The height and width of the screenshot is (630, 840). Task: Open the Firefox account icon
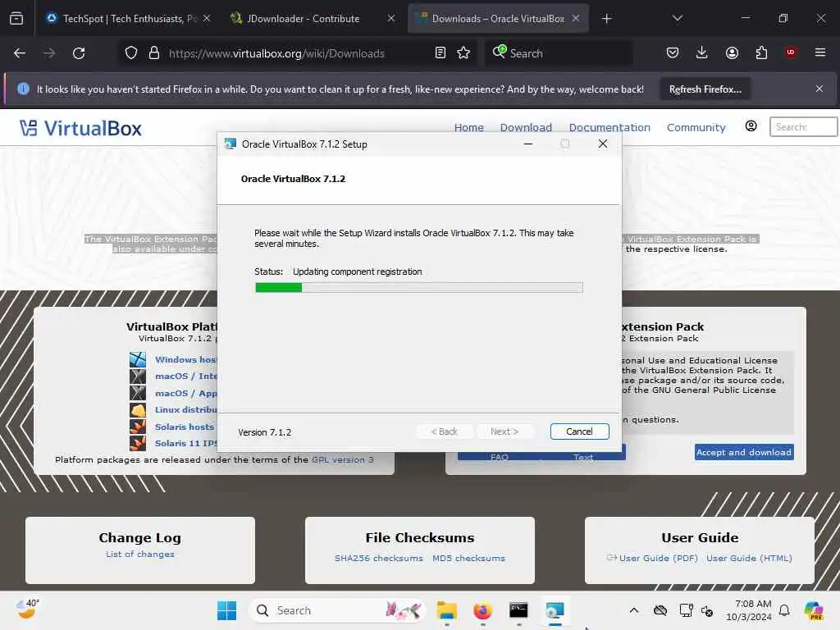[x=732, y=53]
